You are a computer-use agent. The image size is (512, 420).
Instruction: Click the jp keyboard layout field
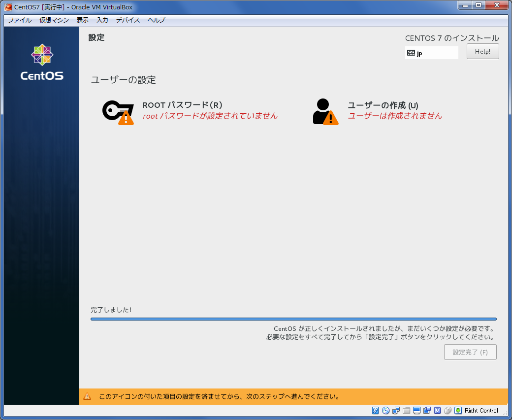[431, 53]
